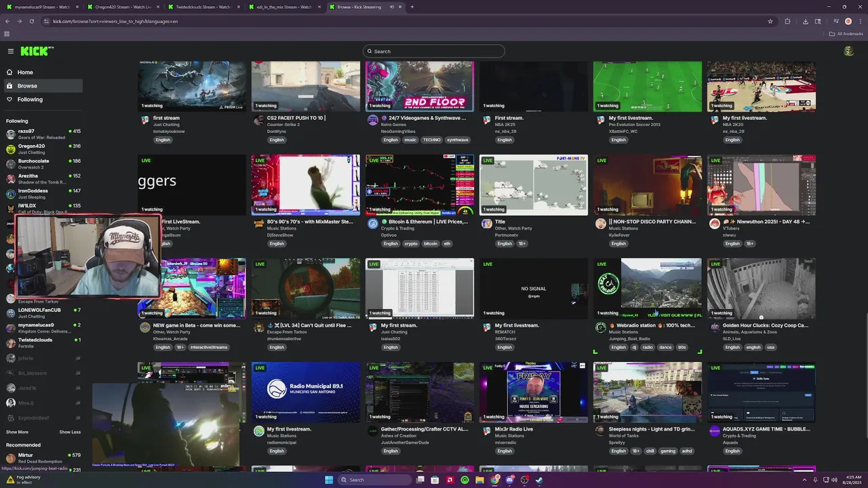868x488 pixels.
Task: Open Microsoft Store from the taskbar
Action: [x=435, y=480]
